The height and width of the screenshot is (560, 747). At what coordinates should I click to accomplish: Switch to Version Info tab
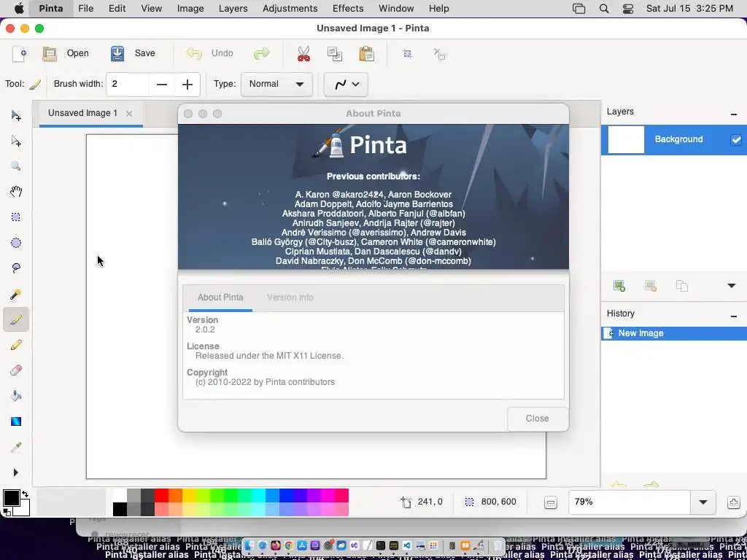(290, 297)
